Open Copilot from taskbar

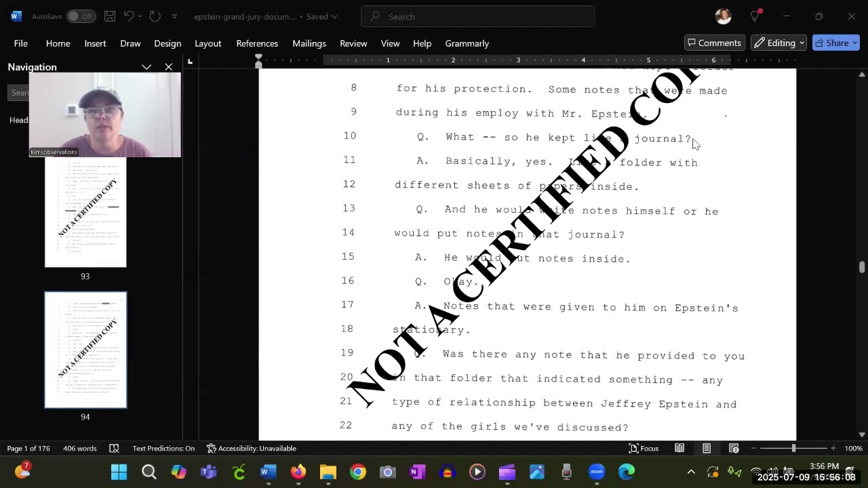click(178, 472)
